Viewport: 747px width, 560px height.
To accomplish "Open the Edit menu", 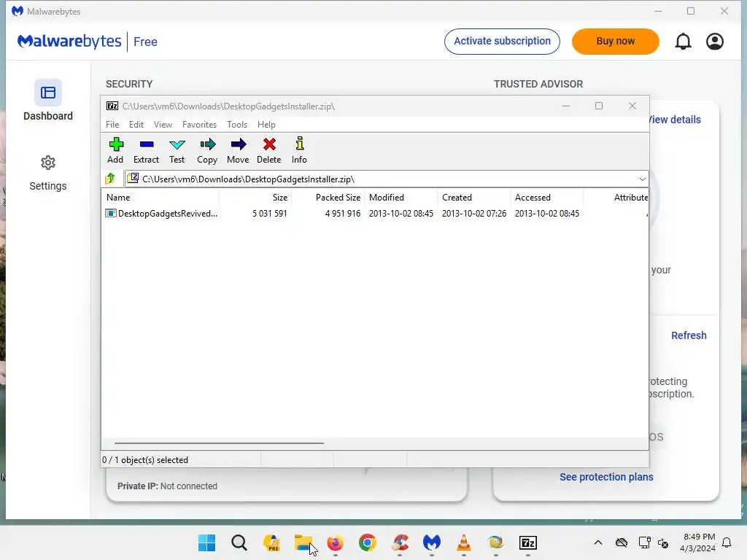I will click(x=136, y=124).
